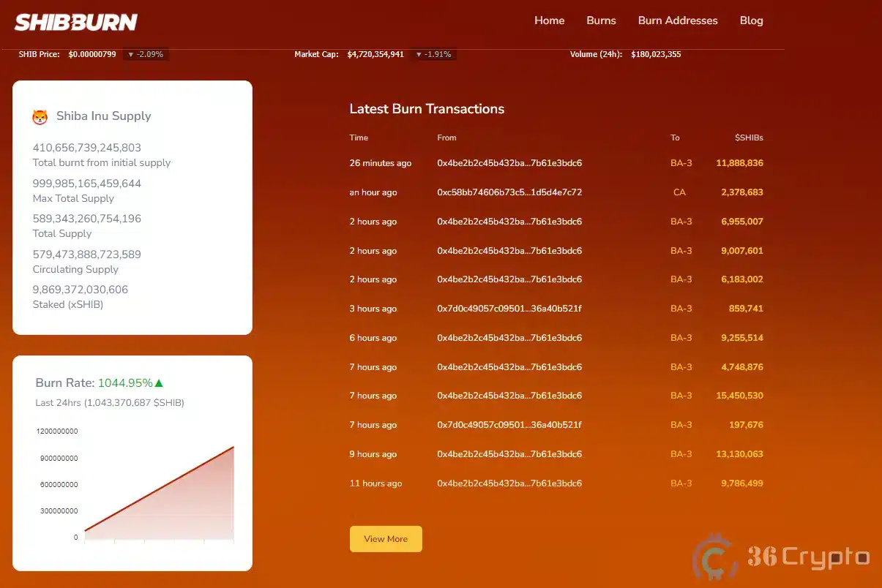Click burn amount 9,255,514
Image resolution: width=882 pixels, height=588 pixels.
[742, 338]
